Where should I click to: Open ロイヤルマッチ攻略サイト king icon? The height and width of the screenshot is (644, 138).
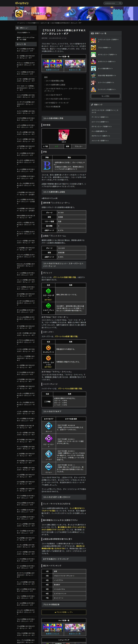click(x=93, y=90)
